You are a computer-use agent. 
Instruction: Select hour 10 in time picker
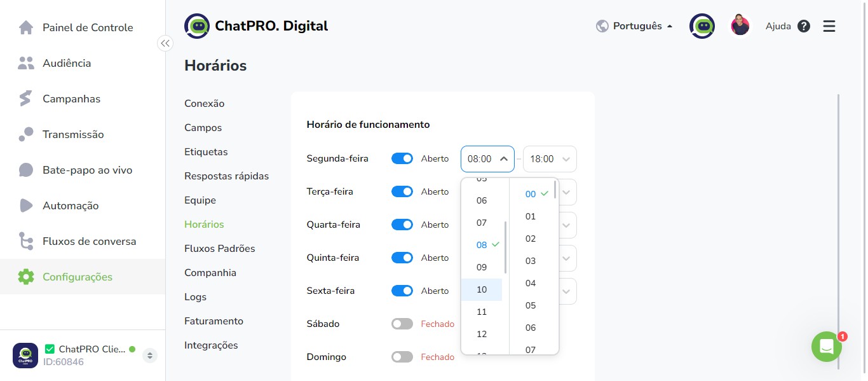[x=482, y=289]
